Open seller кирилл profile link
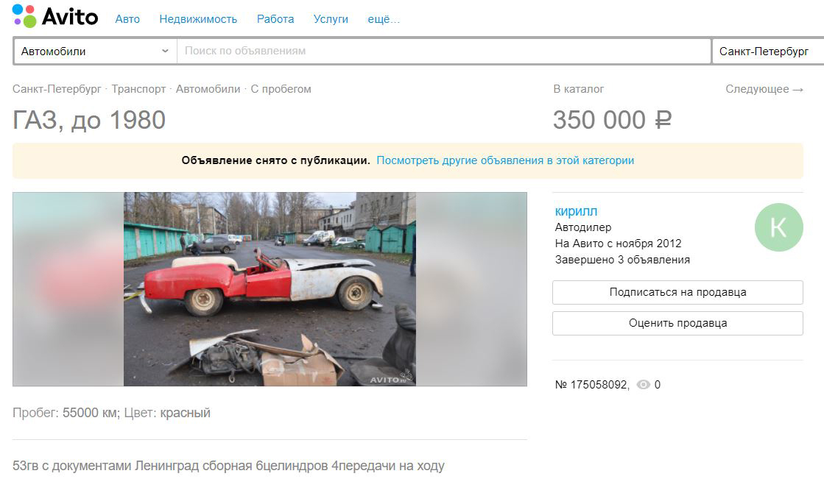 coord(576,211)
